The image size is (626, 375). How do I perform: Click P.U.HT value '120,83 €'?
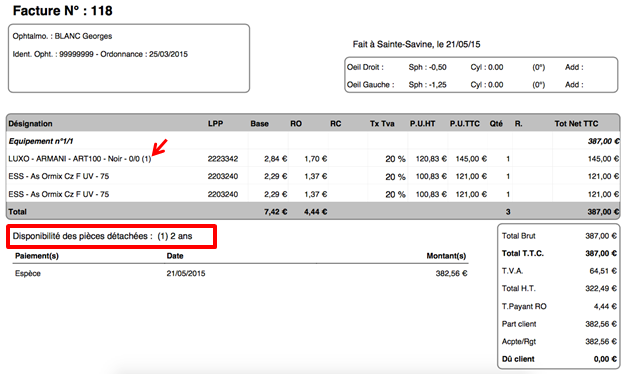(431, 159)
